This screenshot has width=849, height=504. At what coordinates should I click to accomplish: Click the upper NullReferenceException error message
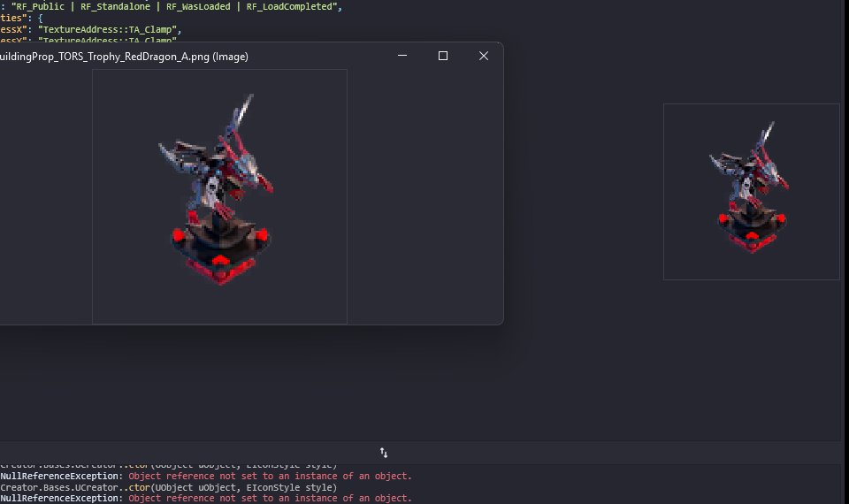(271, 476)
